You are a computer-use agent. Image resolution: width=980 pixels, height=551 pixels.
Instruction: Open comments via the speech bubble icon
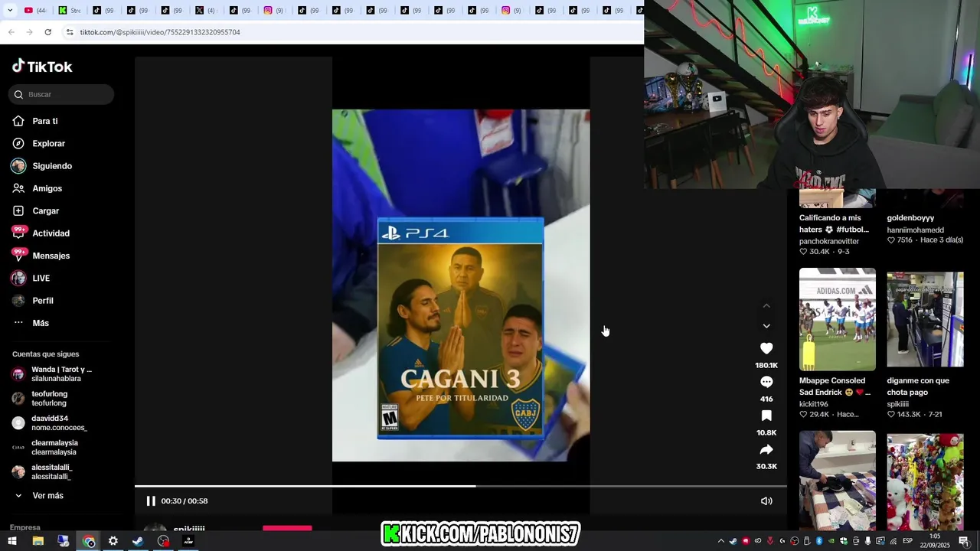(x=766, y=382)
